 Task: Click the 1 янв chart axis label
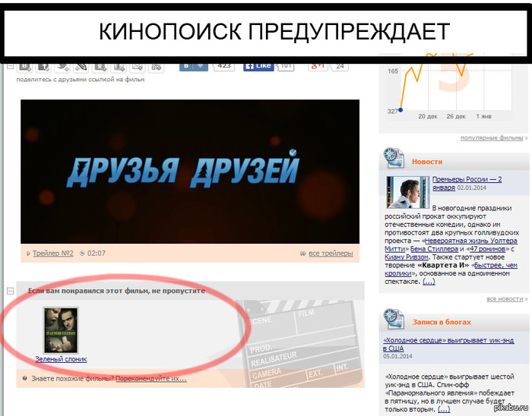(484, 117)
